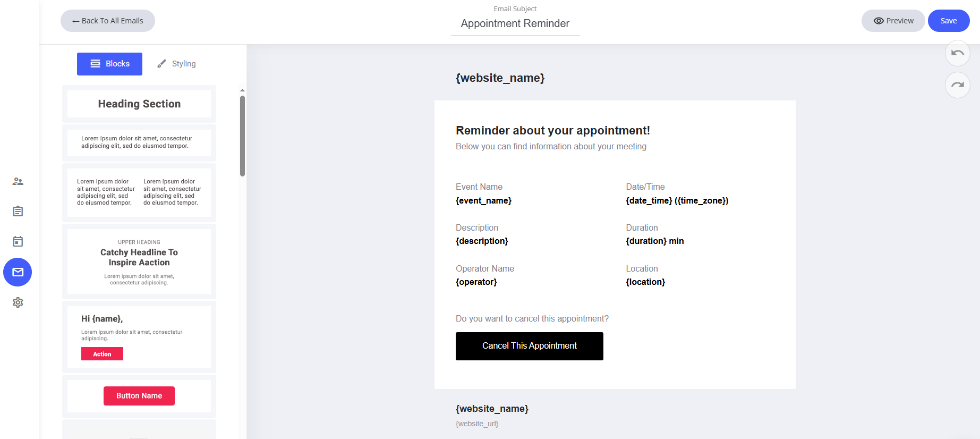Screen dimensions: 980x439
Task: Open the calendar events sidebar icon
Action: 18,241
